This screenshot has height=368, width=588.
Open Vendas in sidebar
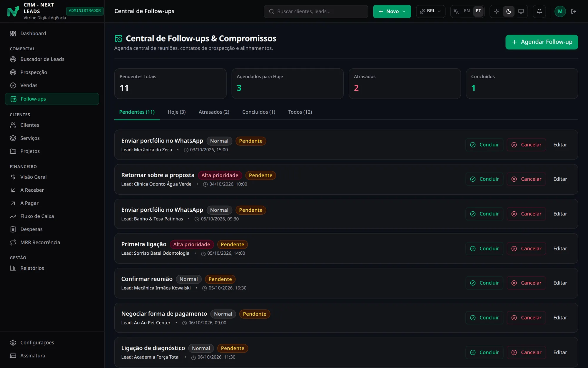52,85
